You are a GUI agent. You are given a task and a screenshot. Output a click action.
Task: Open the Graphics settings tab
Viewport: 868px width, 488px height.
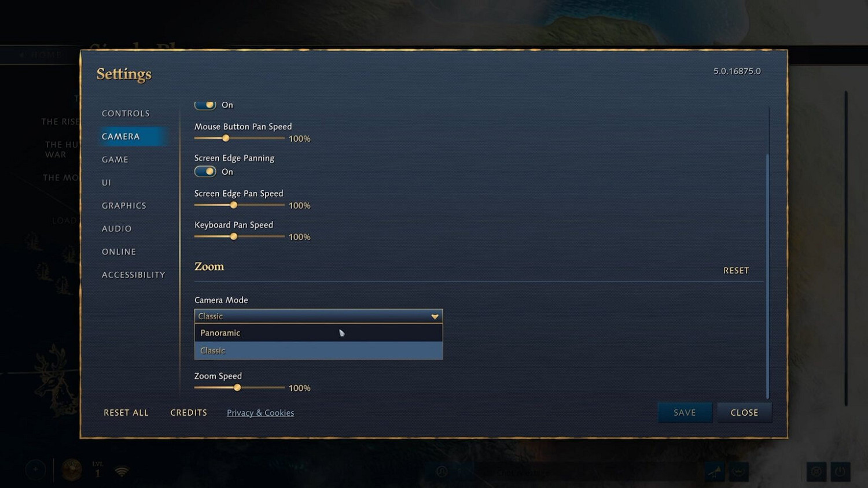point(124,206)
